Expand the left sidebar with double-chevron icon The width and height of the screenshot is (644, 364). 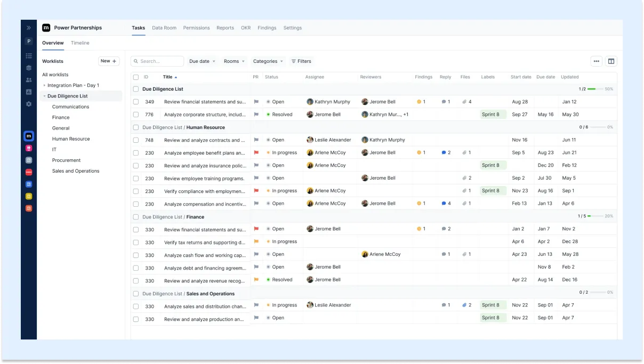[29, 28]
